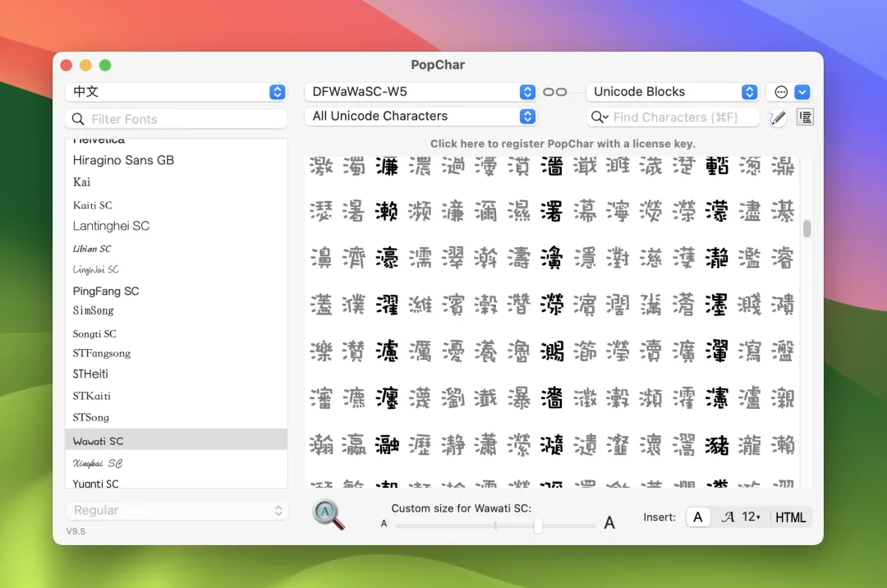The height and width of the screenshot is (588, 887).
Task: Select the HTML insert mode
Action: click(790, 517)
